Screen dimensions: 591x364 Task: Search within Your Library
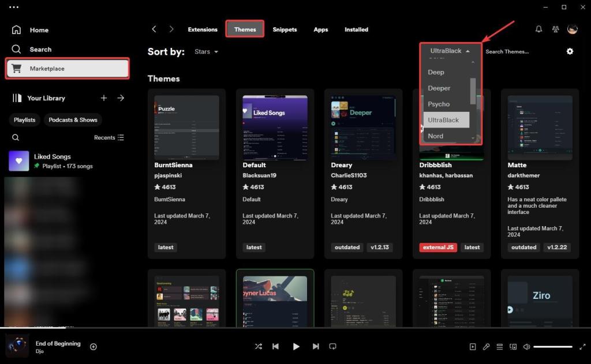point(16,137)
